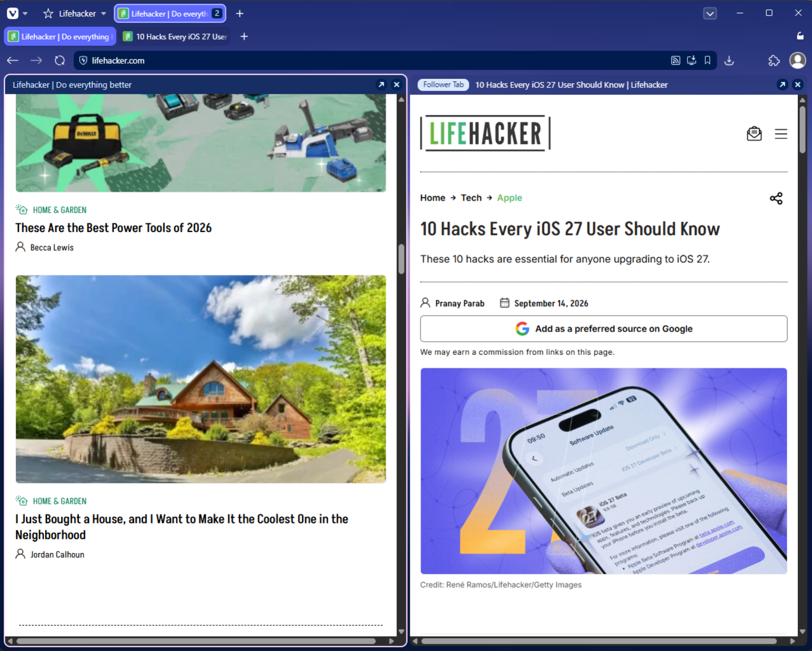Toggle the second tab bar lock icon
812x651 pixels.
point(800,36)
